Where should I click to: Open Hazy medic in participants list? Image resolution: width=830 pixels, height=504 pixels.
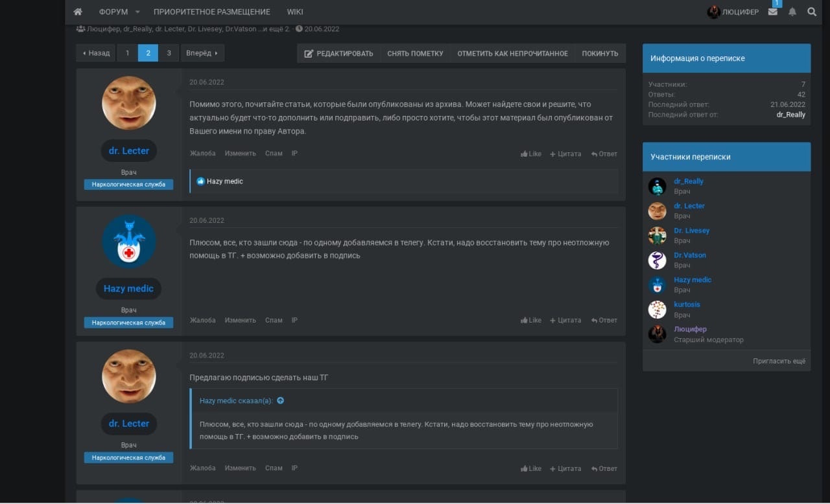693,280
